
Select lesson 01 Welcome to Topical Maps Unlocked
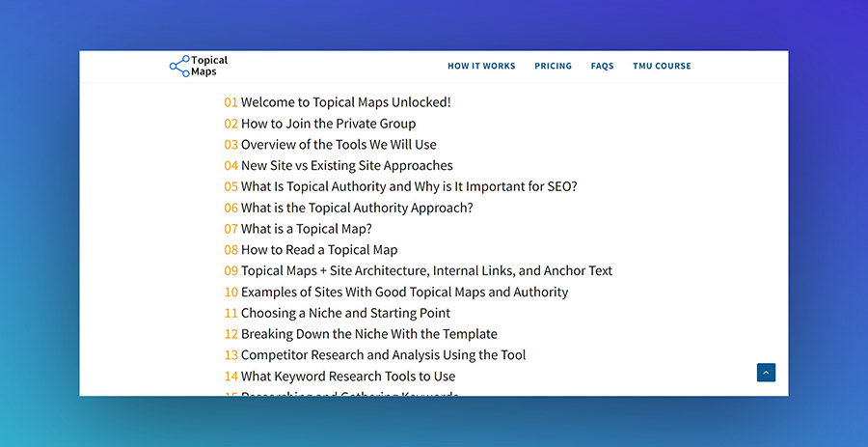338,102
